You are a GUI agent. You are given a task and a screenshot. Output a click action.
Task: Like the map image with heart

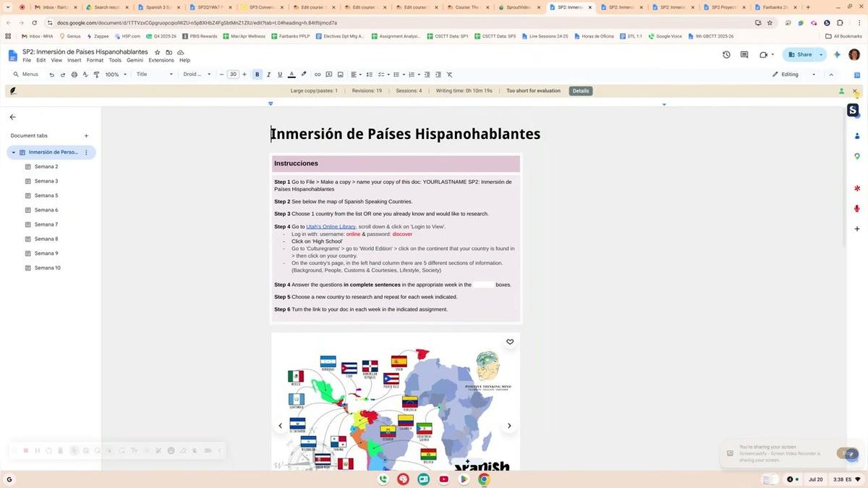click(510, 342)
